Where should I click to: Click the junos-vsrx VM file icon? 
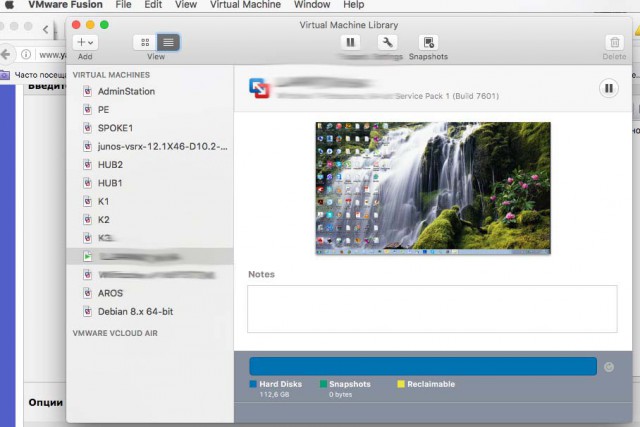pos(87,146)
